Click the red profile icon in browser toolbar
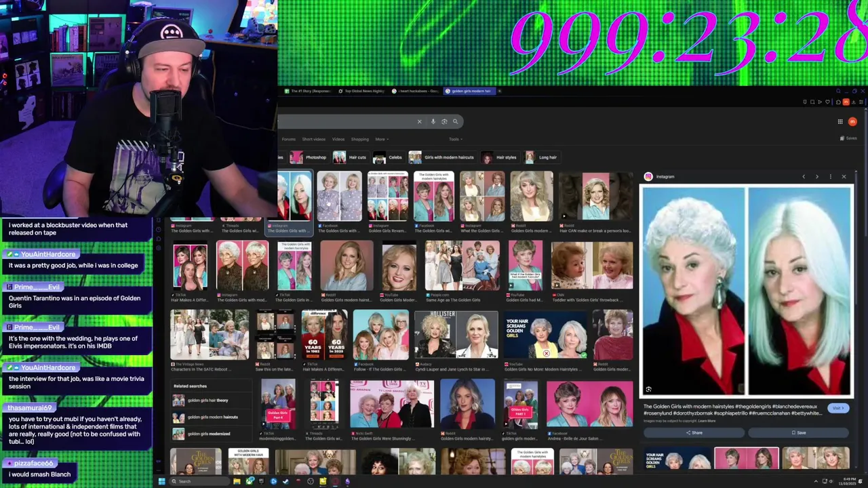868x488 pixels. click(x=846, y=102)
